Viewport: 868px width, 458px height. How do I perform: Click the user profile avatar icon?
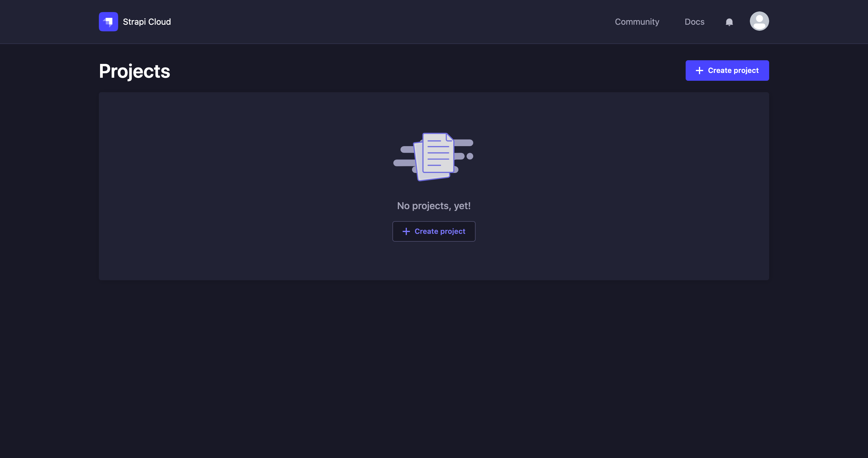759,21
